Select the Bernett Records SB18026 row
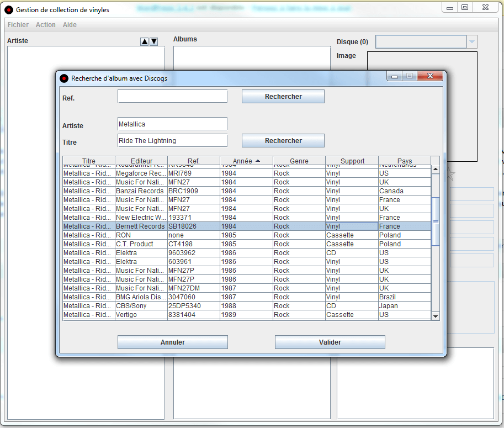The image size is (504, 428). (x=247, y=226)
